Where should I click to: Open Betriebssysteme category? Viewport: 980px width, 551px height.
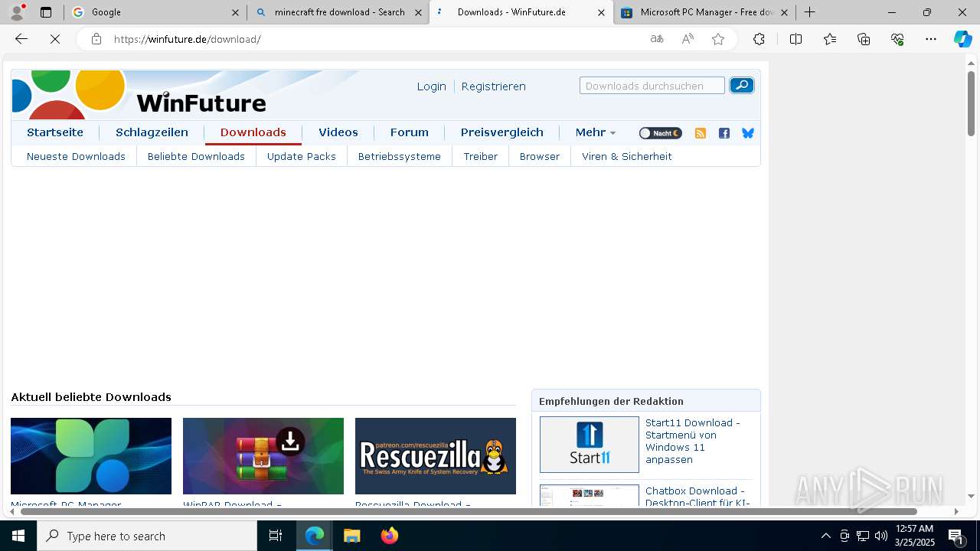pyautogui.click(x=400, y=156)
